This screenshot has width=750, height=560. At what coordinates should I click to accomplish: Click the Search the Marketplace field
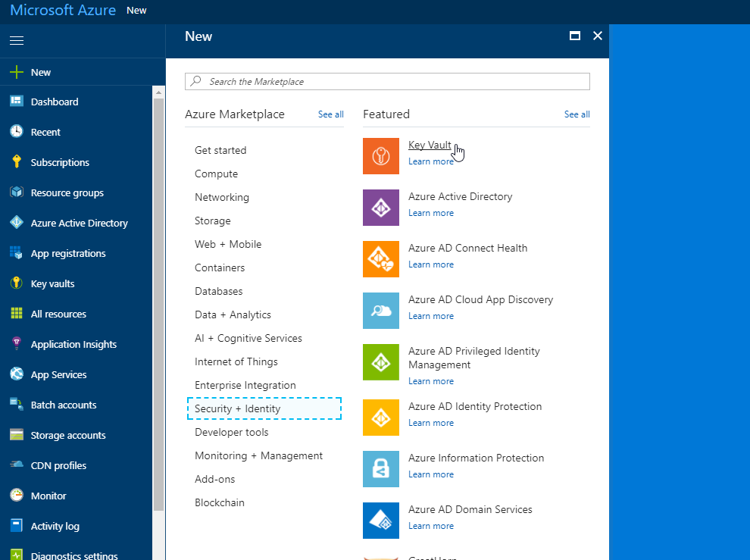387,81
